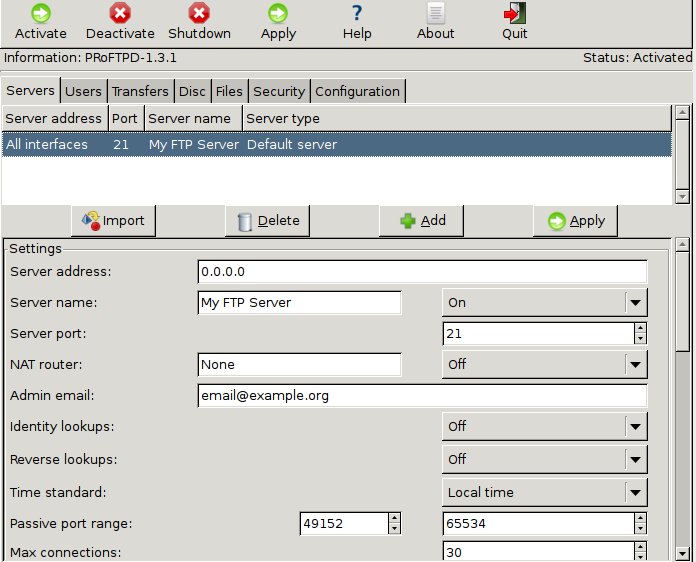
Task: Delete the selected server
Action: 267,220
